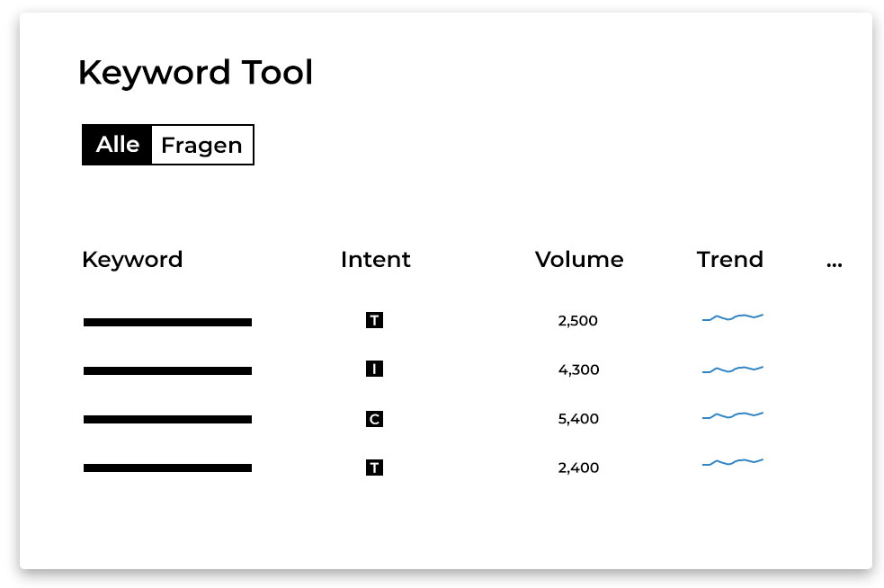Open the keyword with 5,400 volume
The height and width of the screenshot is (588, 884).
pyautogui.click(x=167, y=420)
